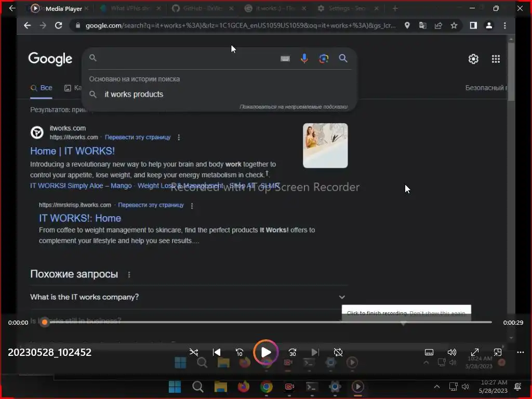Open options dots beside mrskrisp.itworks.com
Viewport: 532px width, 399px height.
point(192,206)
